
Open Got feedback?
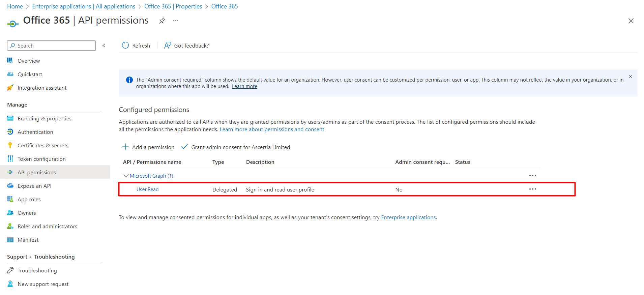click(186, 46)
